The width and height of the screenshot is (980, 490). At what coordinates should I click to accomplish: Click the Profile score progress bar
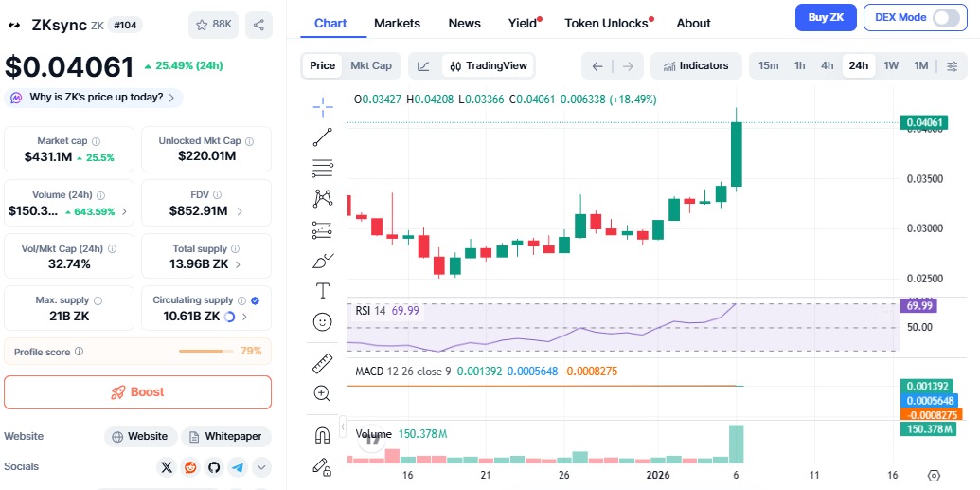[206, 352]
